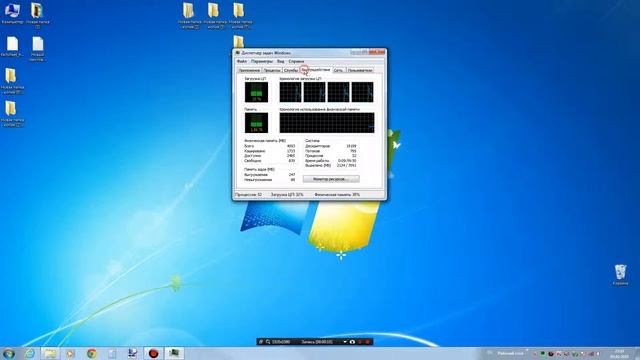Select the "Невыгружаемая" kernel memory row
The image size is (640, 360).
point(269,179)
